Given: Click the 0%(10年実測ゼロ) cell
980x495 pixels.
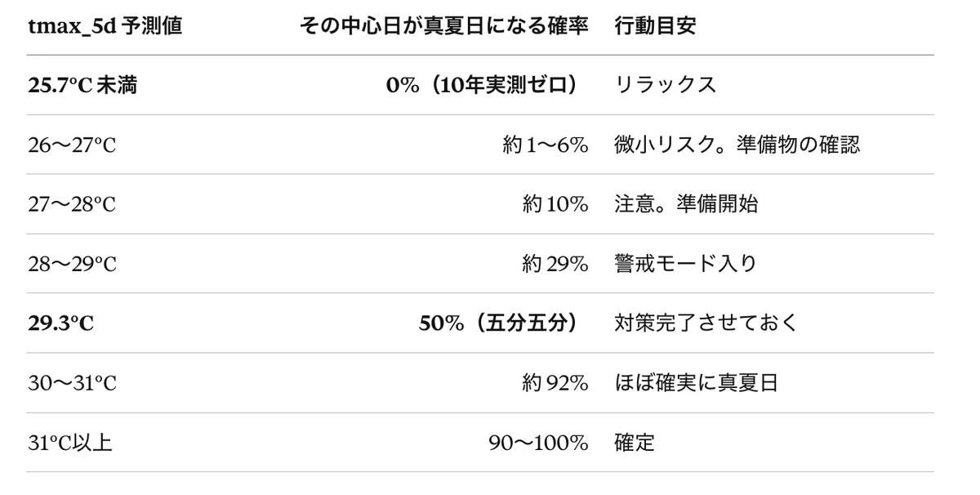Looking at the screenshot, I should (488, 85).
